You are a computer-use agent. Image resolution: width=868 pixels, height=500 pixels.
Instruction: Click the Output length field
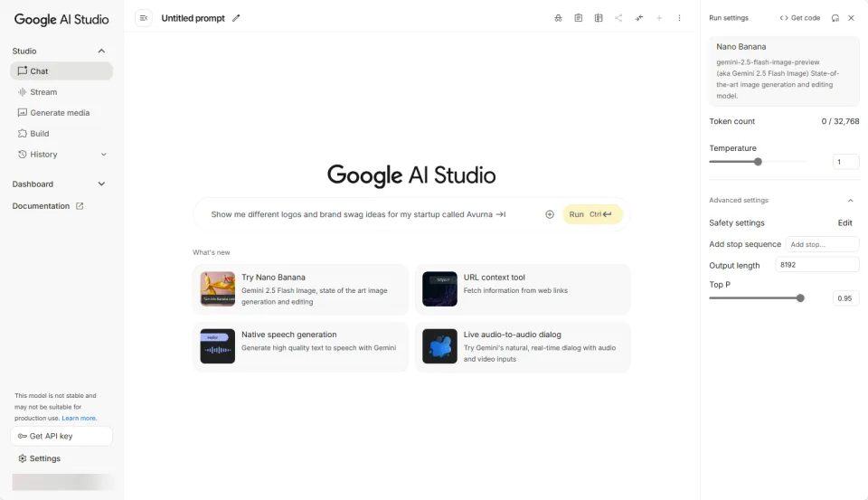817,265
